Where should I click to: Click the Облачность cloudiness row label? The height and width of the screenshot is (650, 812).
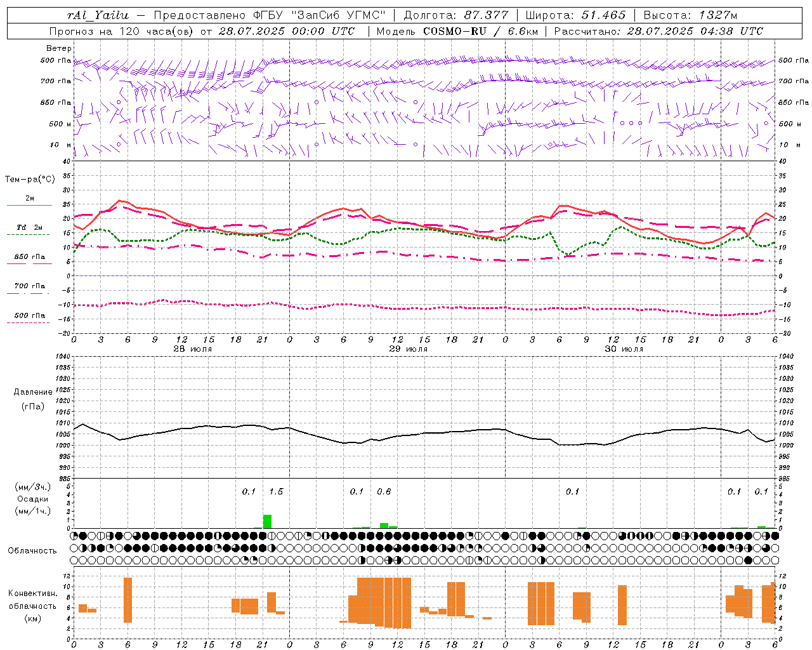point(32,551)
